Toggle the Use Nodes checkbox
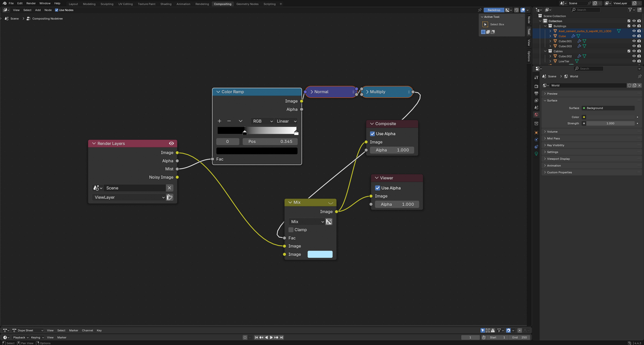Image resolution: width=644 pixels, height=345 pixels. pos(56,10)
